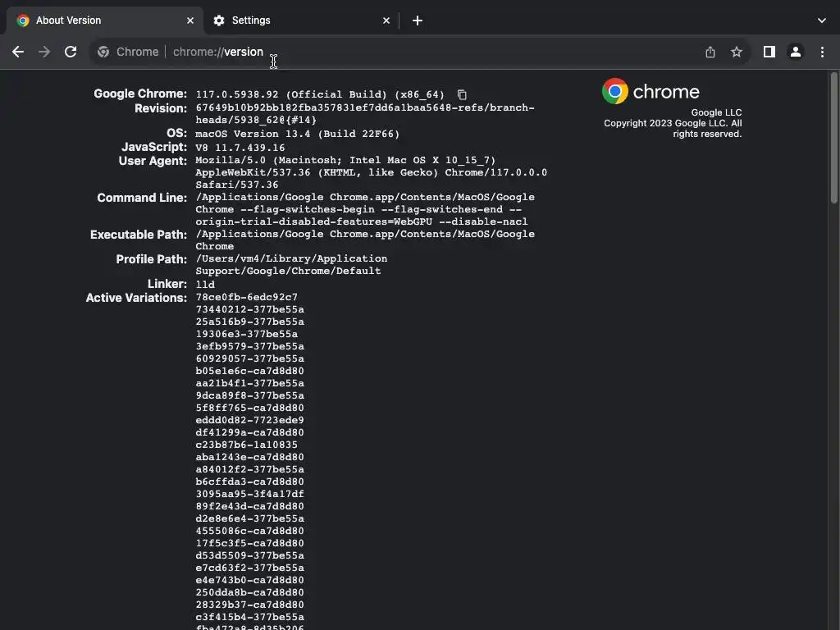This screenshot has width=840, height=630.
Task: Click variation '25a516b9-377be55a'
Action: tap(249, 322)
